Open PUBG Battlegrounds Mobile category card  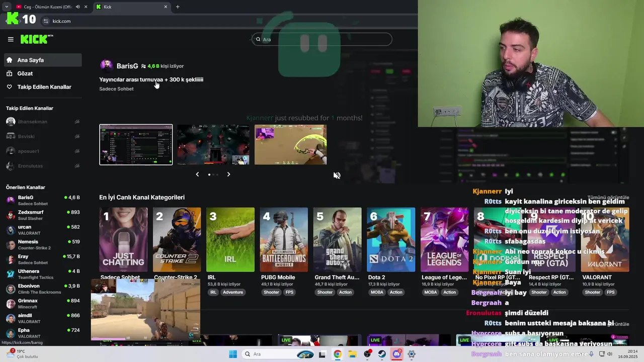pos(284,240)
